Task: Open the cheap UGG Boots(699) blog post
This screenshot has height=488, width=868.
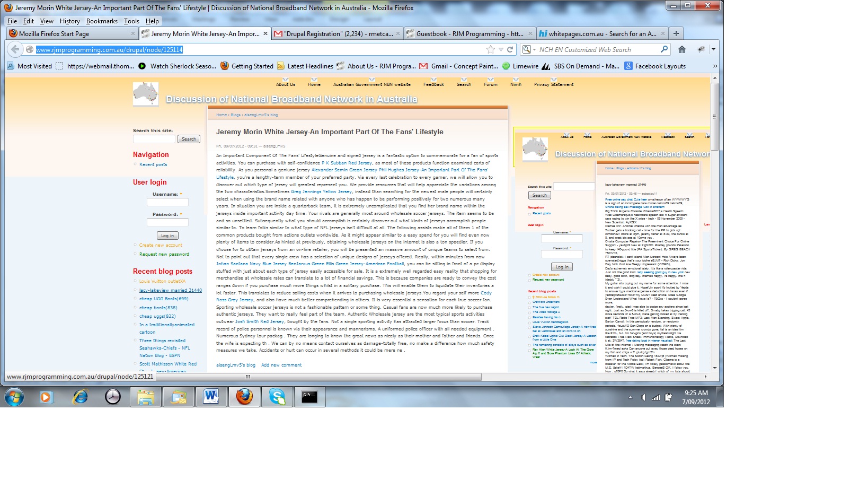Action: [x=164, y=299]
